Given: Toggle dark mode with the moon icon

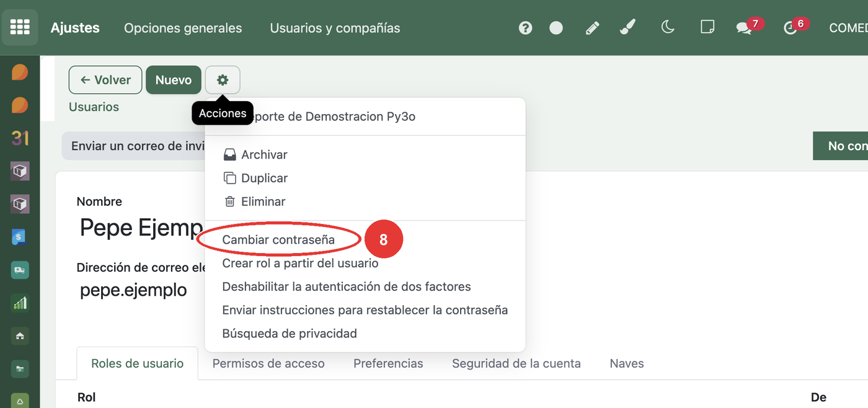Looking at the screenshot, I should [x=668, y=27].
